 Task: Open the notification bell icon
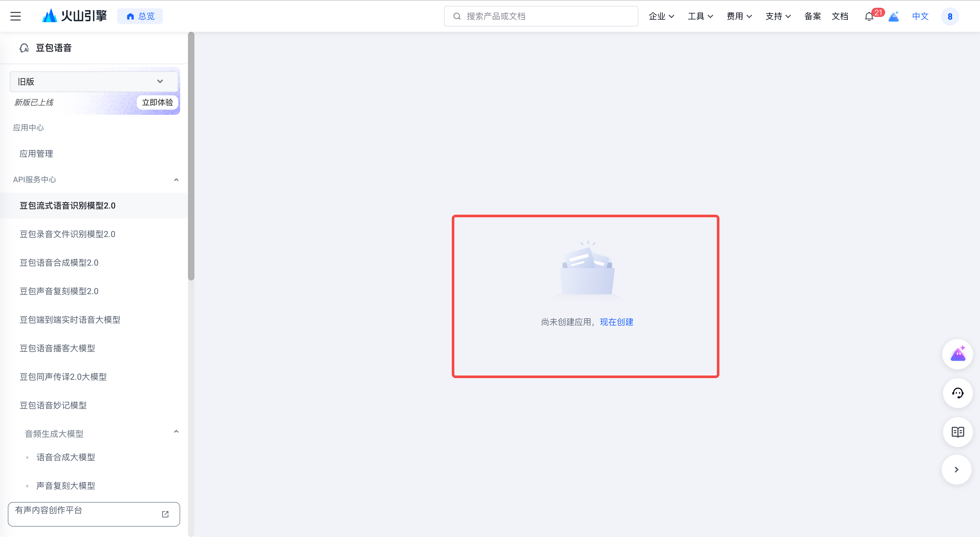pyautogui.click(x=869, y=16)
